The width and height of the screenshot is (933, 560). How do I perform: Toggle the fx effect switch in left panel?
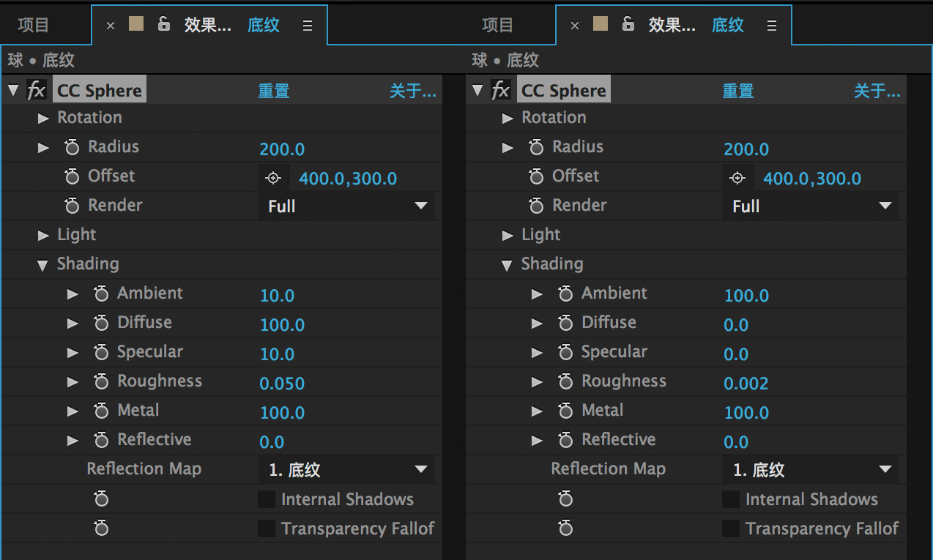click(x=36, y=91)
